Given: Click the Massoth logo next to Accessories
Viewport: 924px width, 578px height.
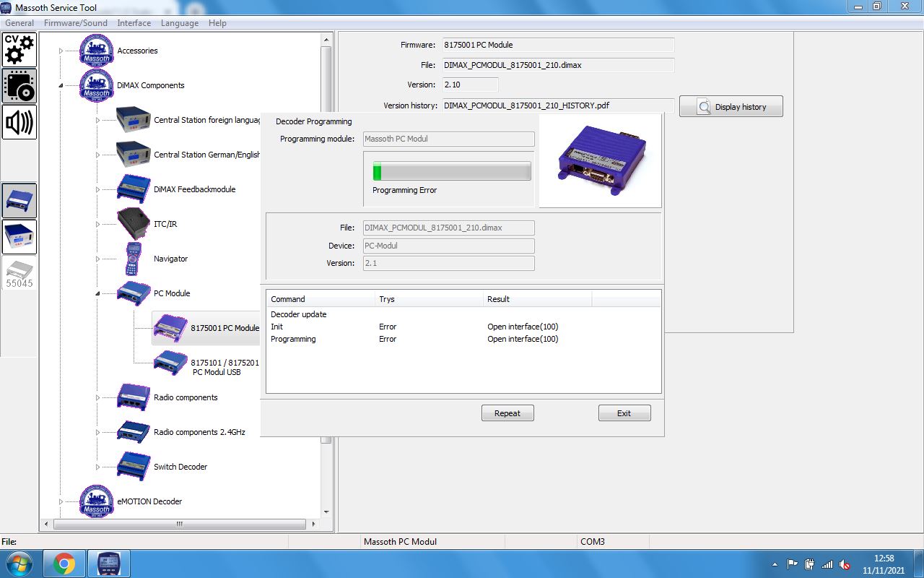Looking at the screenshot, I should click(x=96, y=51).
